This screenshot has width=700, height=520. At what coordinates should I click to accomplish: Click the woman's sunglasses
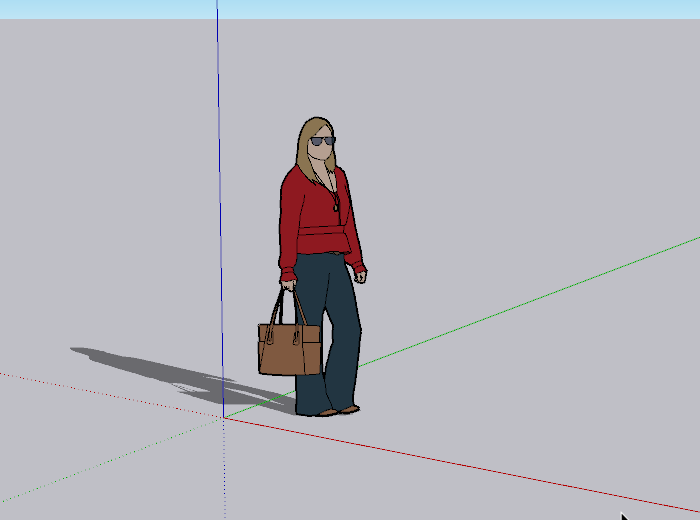321,142
